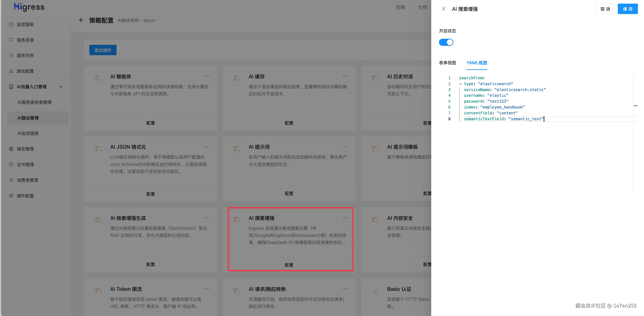This screenshot has width=644, height=316.
Task: Collapse the AI流量入口管理 menu chevron
Action: 61,87
